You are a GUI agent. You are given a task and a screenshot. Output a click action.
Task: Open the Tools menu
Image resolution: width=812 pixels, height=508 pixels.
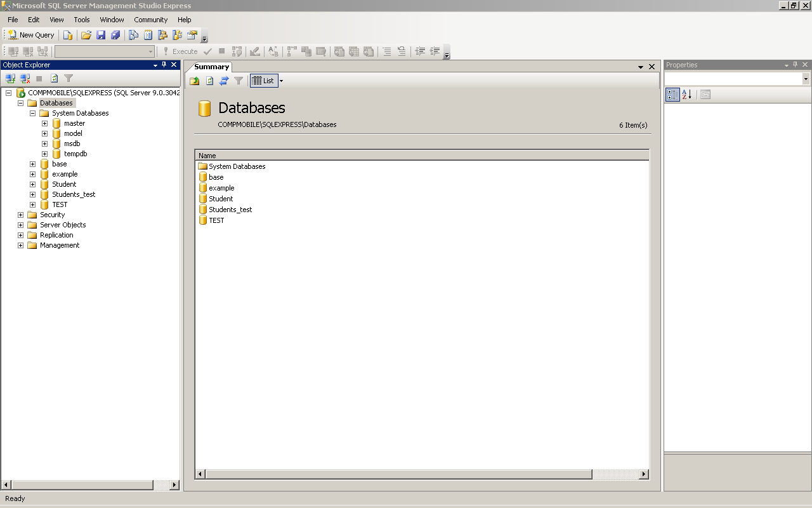[82, 20]
